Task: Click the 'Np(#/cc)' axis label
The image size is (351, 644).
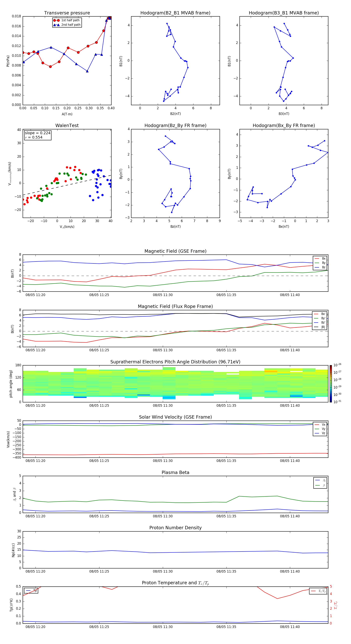Action: [13, 550]
